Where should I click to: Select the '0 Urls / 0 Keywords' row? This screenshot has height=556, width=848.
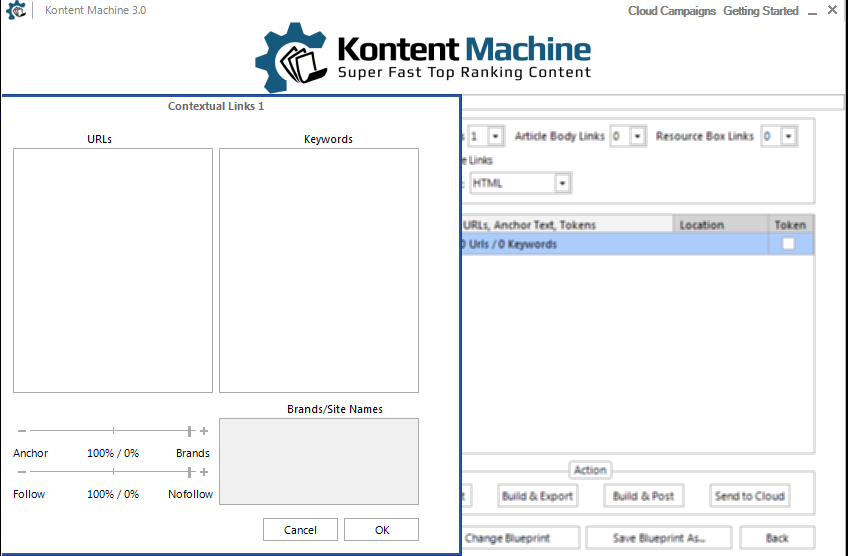637,244
